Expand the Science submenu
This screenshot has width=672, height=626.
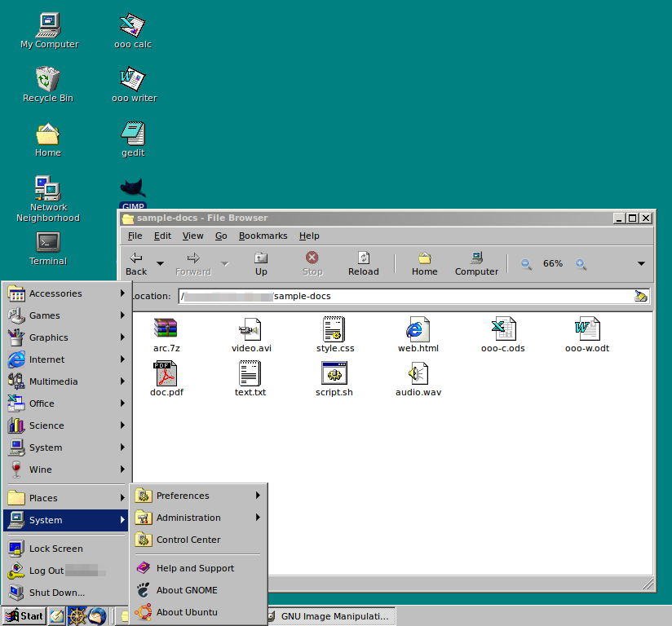[x=66, y=425]
